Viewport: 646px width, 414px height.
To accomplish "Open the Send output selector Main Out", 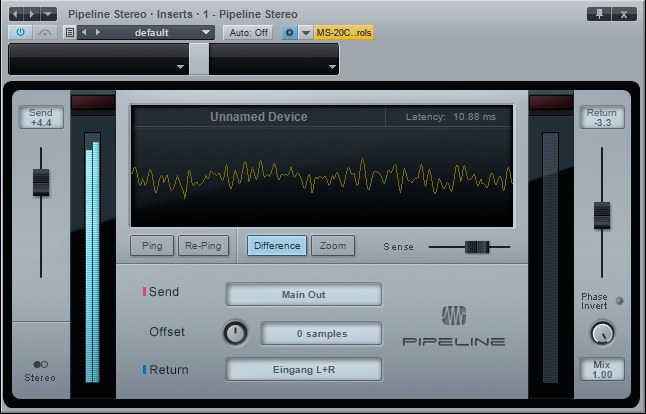I will (304, 295).
